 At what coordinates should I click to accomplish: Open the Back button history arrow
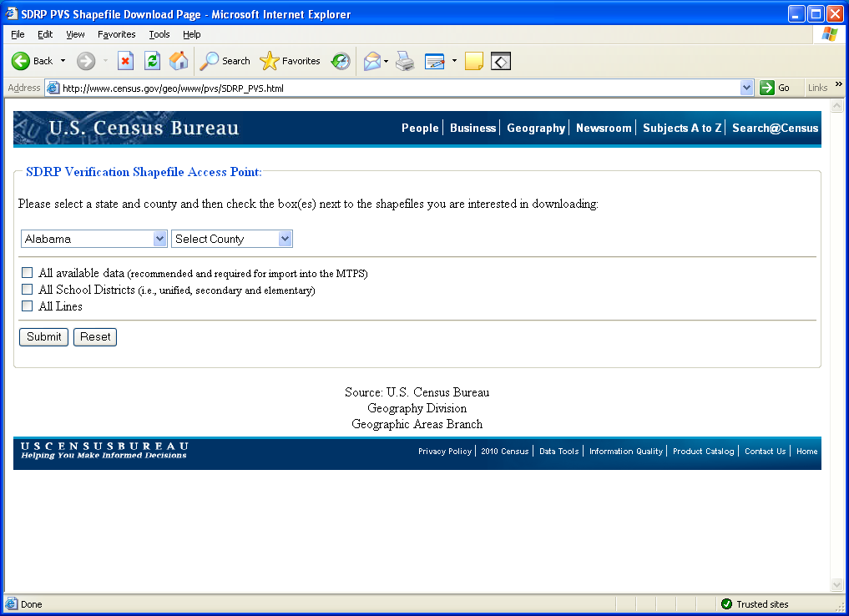coord(63,61)
